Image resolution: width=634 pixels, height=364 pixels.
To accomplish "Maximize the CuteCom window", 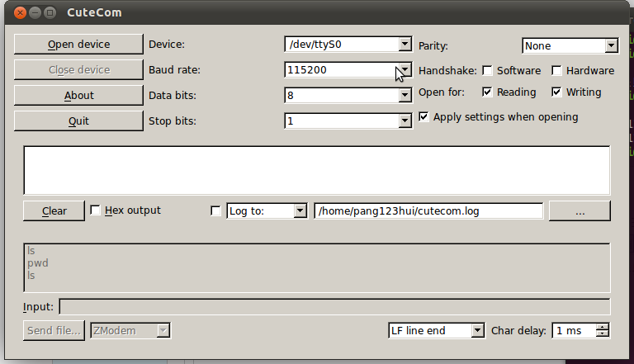I will [50, 12].
